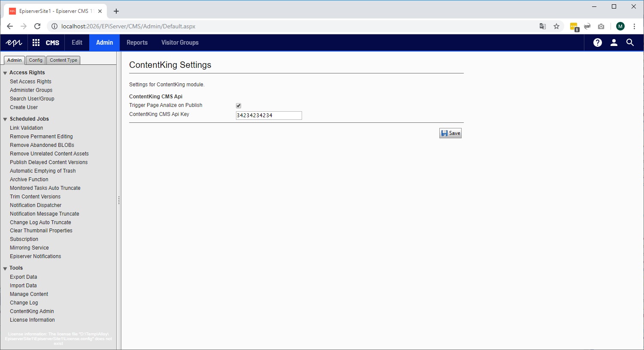Open Remove Abandoned BLOBs job
The image size is (644, 350).
[x=42, y=145]
